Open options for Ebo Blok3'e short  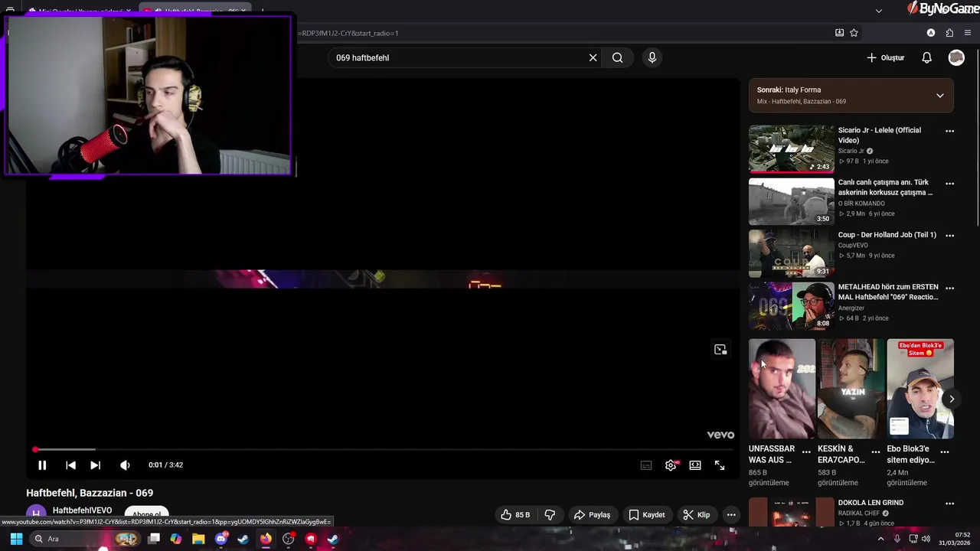click(x=945, y=452)
